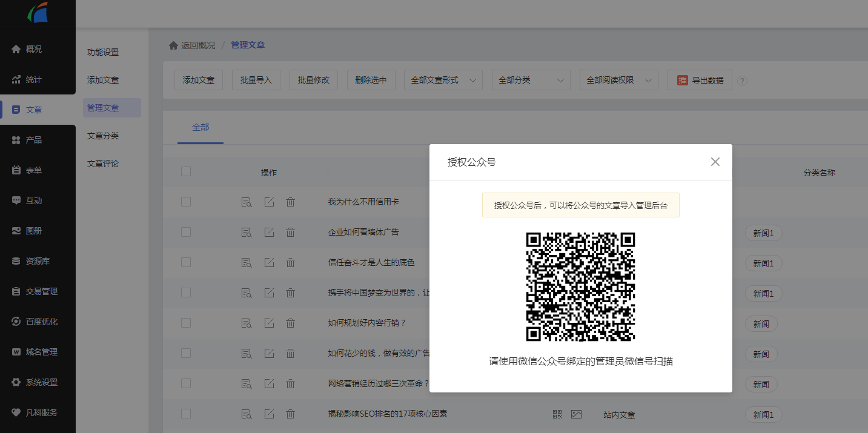Click the WeChat authorization QR code
The image size is (868, 433).
click(x=580, y=286)
